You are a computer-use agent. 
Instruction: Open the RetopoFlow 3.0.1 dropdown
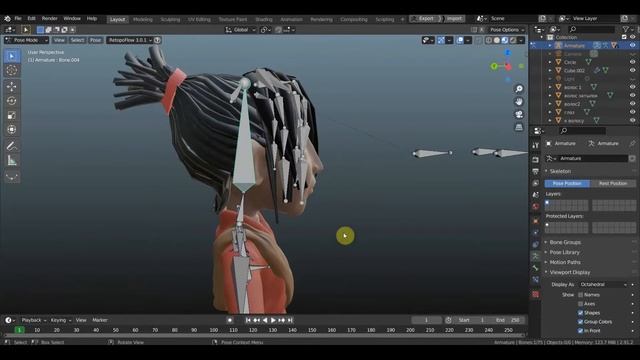coord(130,40)
